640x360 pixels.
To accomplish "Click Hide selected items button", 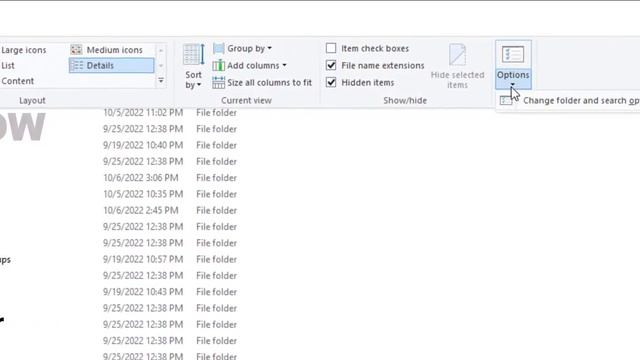I will [458, 66].
